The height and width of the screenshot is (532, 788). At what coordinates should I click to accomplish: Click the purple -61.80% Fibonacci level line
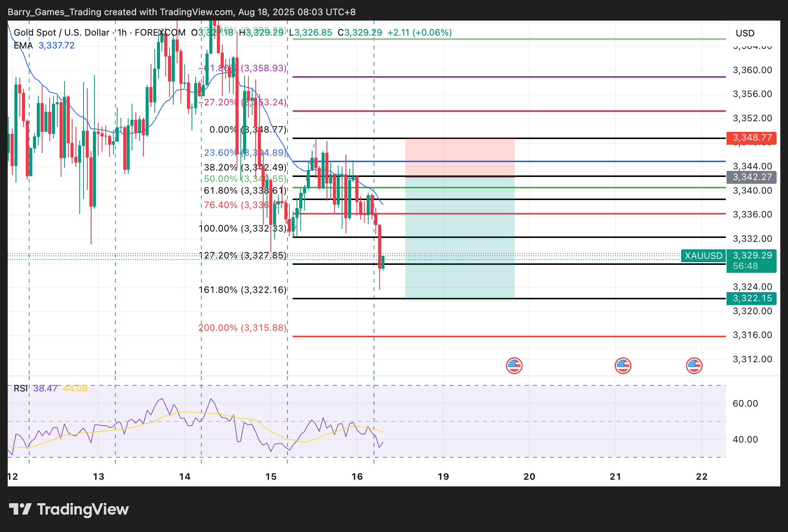pyautogui.click(x=531, y=77)
